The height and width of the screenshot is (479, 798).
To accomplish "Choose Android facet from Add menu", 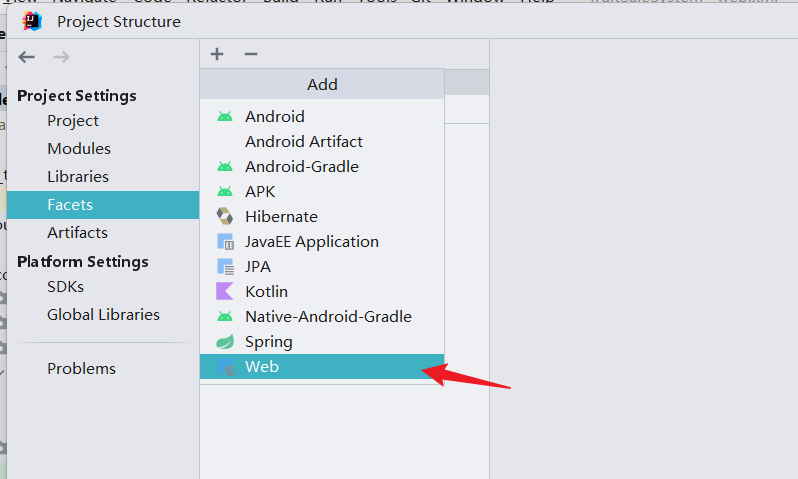I will click(274, 117).
